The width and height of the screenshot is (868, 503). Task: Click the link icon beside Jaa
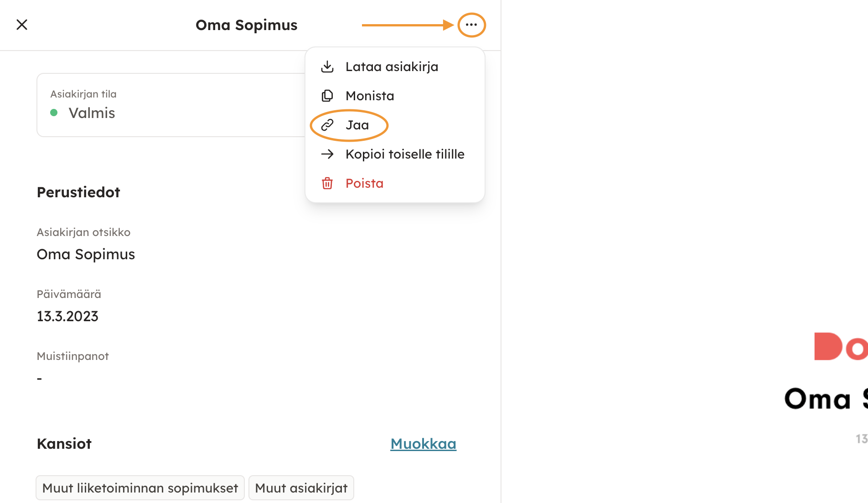pyautogui.click(x=327, y=125)
